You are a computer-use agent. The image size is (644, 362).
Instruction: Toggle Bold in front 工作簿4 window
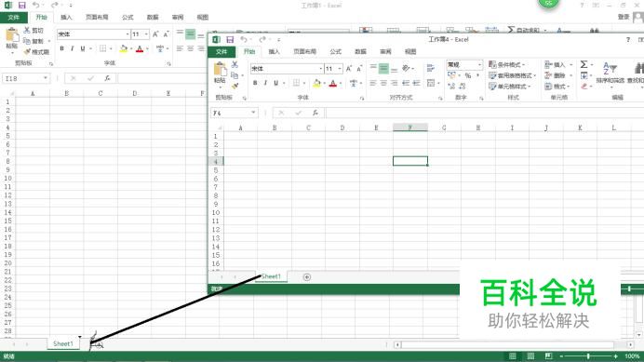click(x=255, y=83)
